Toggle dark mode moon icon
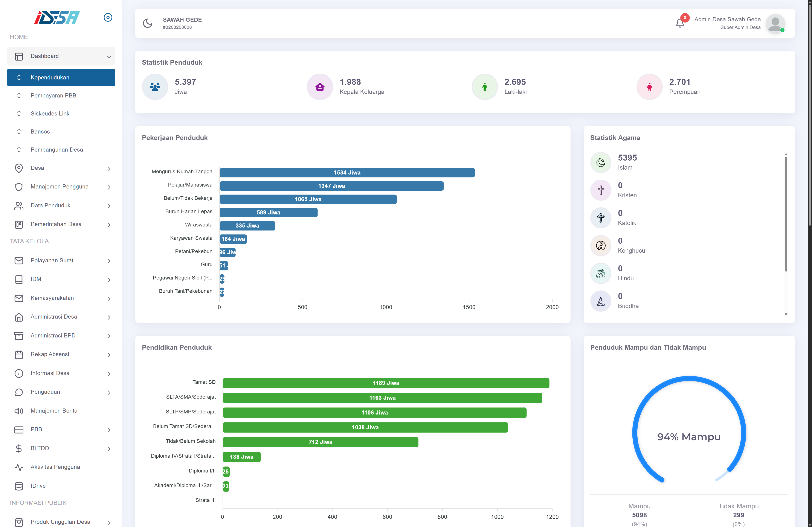The height and width of the screenshot is (527, 812). coord(147,23)
